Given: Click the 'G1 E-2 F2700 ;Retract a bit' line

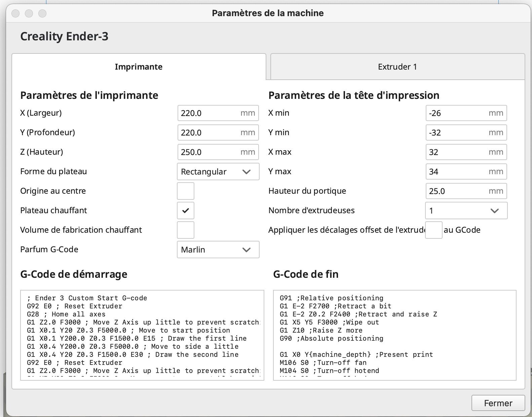Looking at the screenshot, I should pyautogui.click(x=336, y=306).
